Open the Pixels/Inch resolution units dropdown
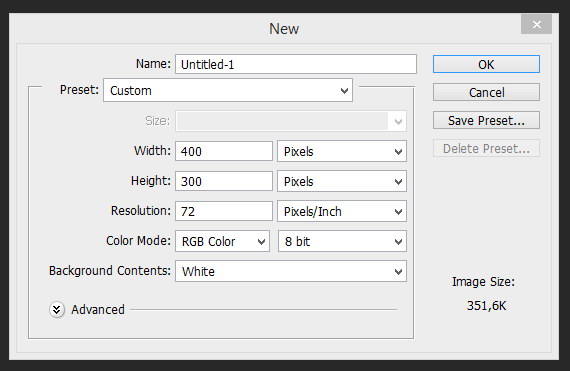The height and width of the screenshot is (371, 570). click(342, 211)
